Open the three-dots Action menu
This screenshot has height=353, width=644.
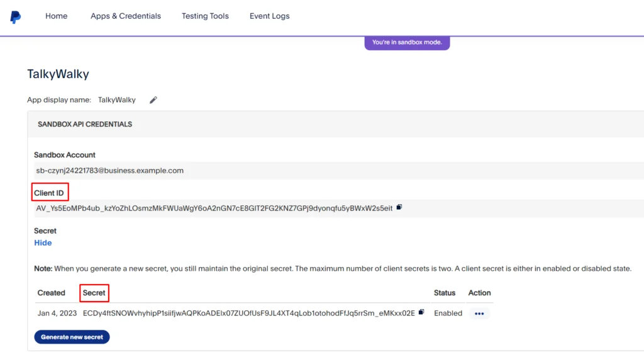[479, 313]
